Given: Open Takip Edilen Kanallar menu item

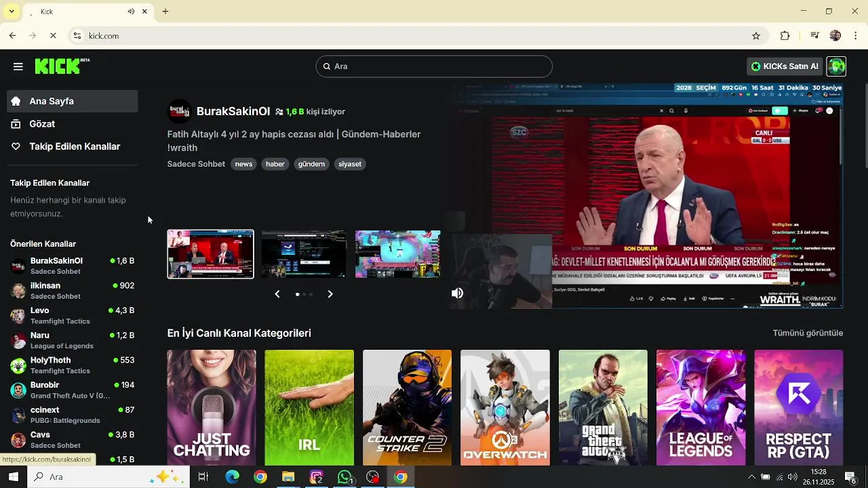Looking at the screenshot, I should pyautogui.click(x=72, y=146).
